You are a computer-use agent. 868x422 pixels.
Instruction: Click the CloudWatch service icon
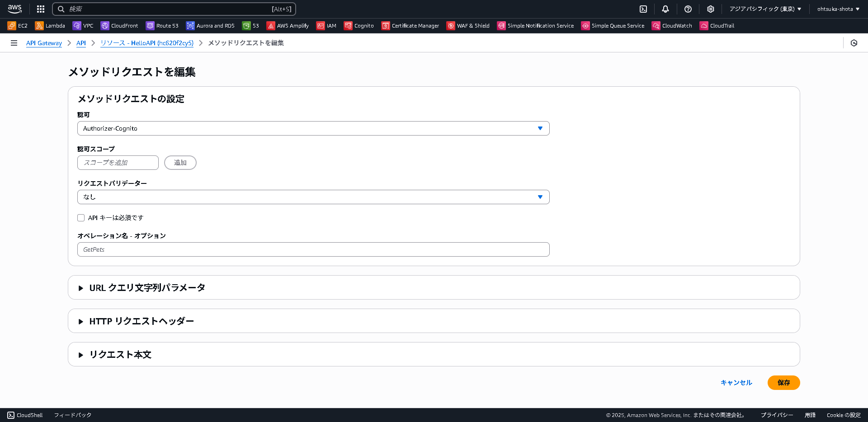pyautogui.click(x=672, y=26)
